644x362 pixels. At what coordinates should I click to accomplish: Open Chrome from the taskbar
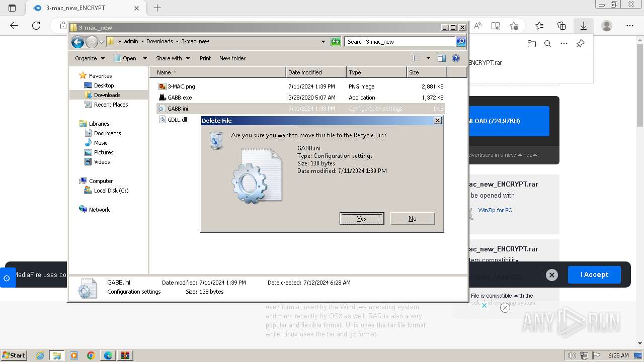coord(91,355)
